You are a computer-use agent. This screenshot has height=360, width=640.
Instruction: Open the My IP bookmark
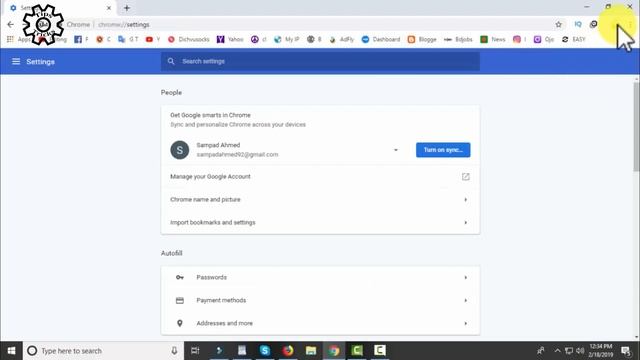click(287, 39)
